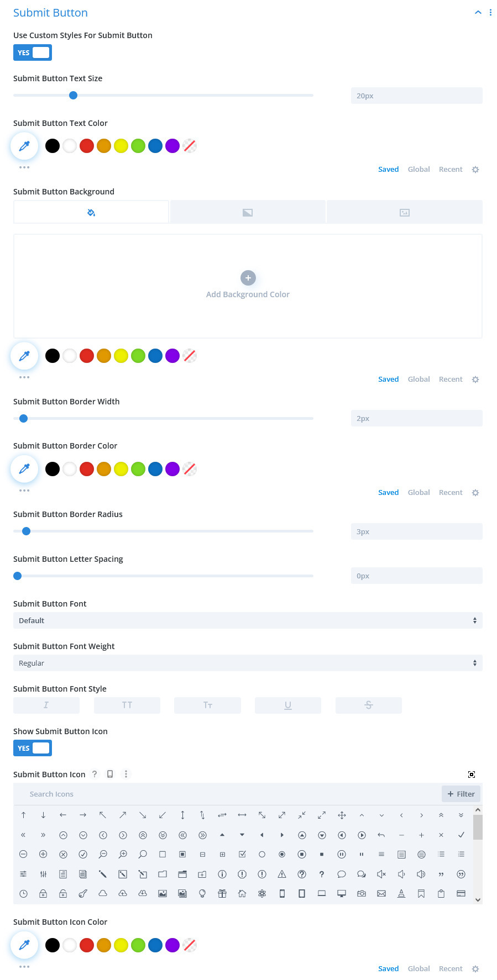
Task: Open the Submit Button Font dropdown
Action: (248, 620)
